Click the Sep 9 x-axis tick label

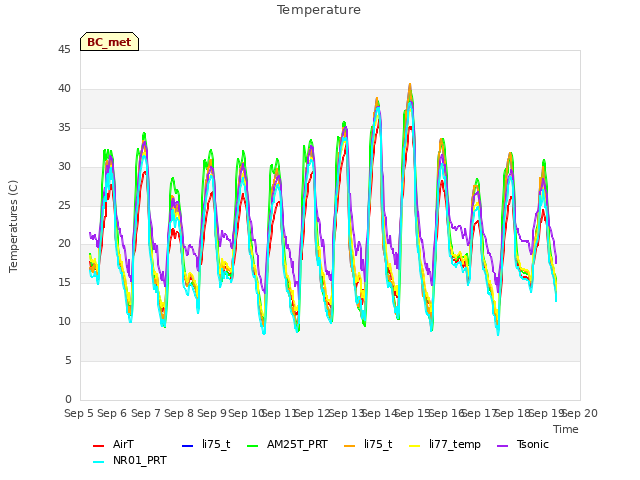click(212, 413)
